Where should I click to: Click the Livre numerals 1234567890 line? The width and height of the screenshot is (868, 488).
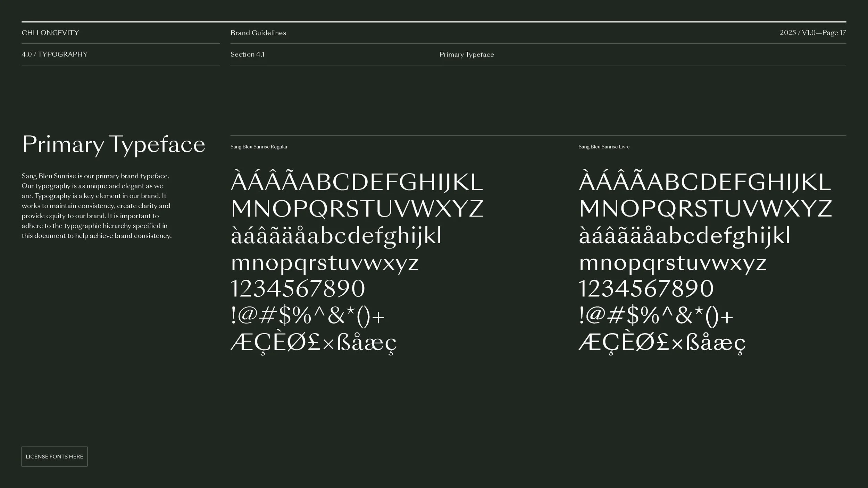(x=646, y=289)
